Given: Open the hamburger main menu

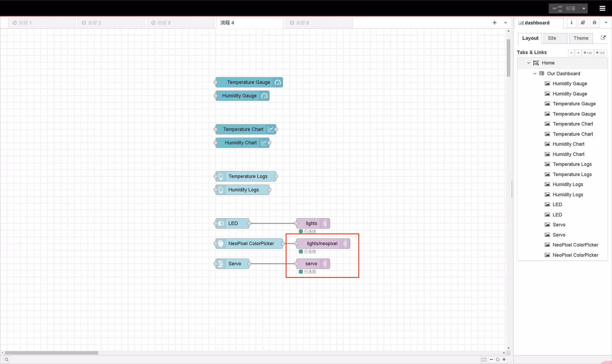Looking at the screenshot, I should tap(602, 8).
